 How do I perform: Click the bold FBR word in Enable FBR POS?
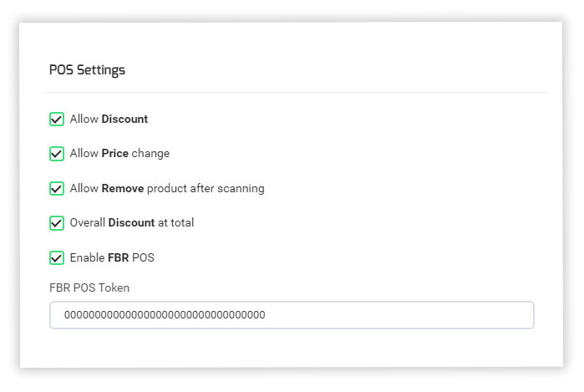click(x=118, y=257)
